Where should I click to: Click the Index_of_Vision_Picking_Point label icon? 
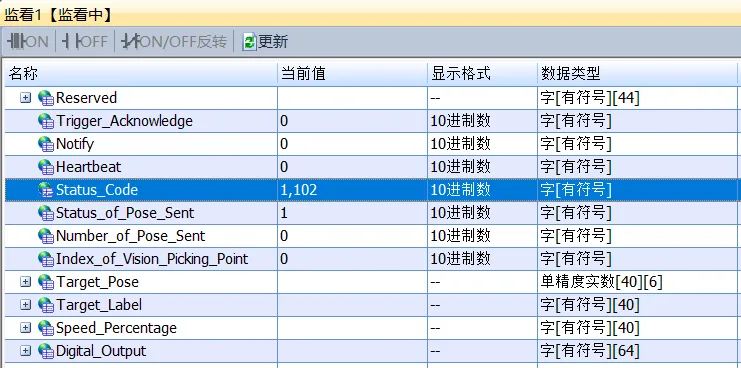point(46,259)
